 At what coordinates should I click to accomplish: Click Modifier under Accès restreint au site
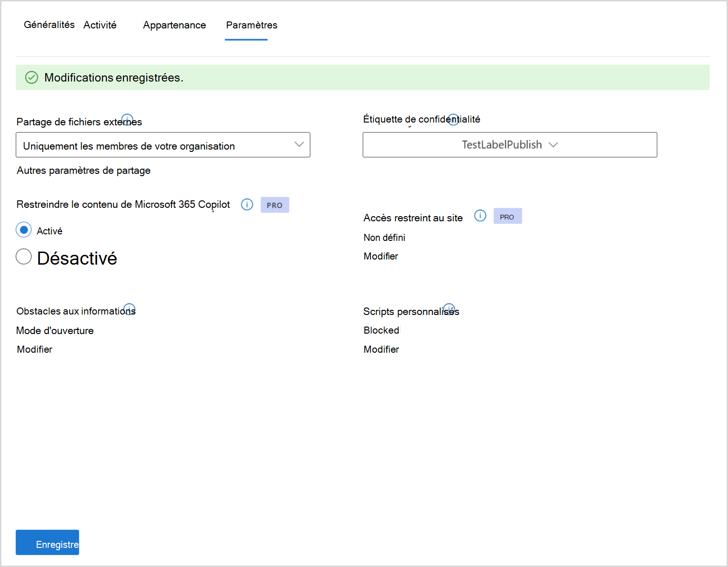point(381,256)
